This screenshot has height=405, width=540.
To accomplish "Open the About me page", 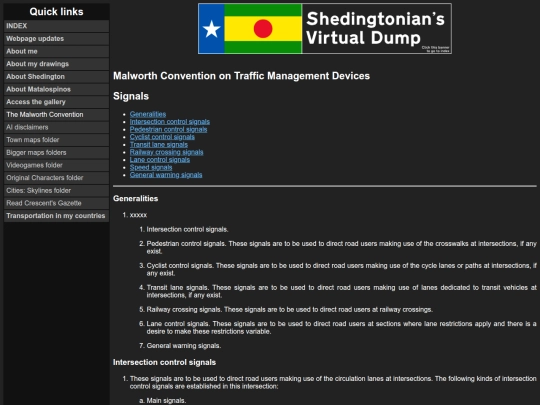I will (x=56, y=51).
